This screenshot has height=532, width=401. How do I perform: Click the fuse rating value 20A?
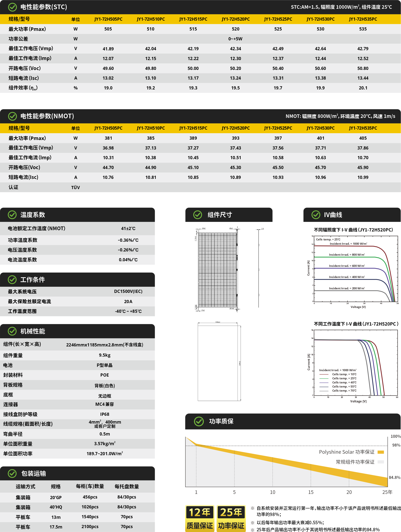click(x=128, y=302)
